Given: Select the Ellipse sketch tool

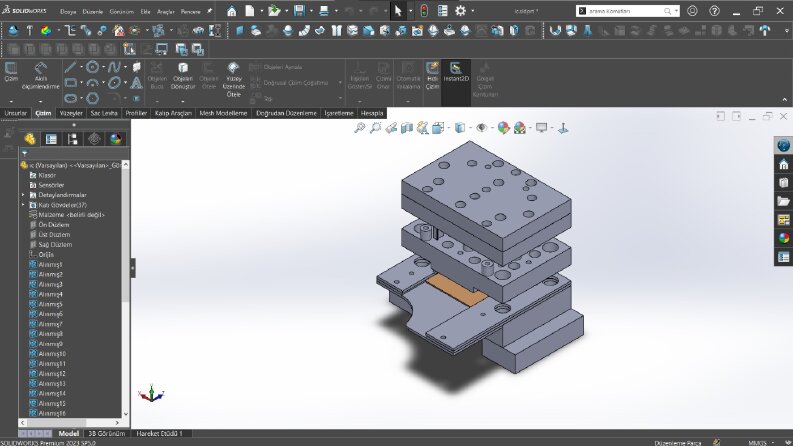Looking at the screenshot, I should click(114, 82).
